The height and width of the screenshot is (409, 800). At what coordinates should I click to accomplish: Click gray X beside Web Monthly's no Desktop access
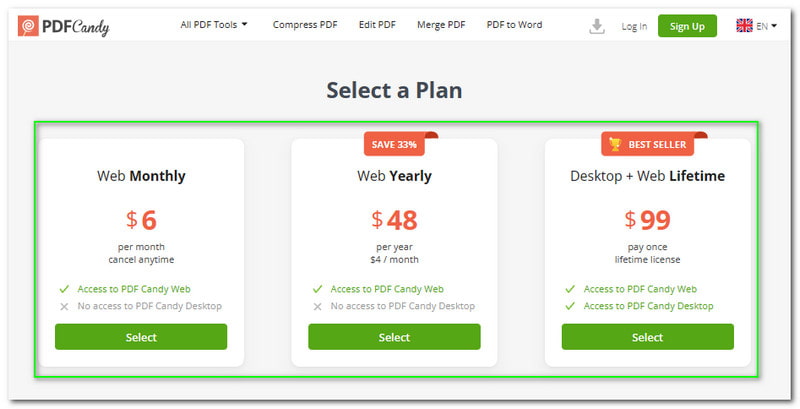tap(64, 306)
